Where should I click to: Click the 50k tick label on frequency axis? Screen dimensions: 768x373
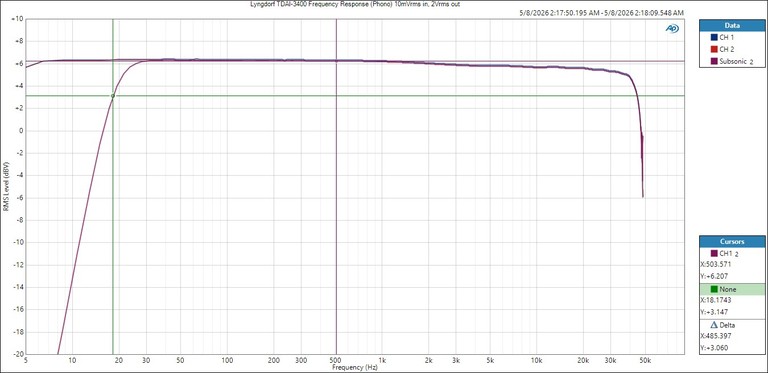(x=645, y=361)
